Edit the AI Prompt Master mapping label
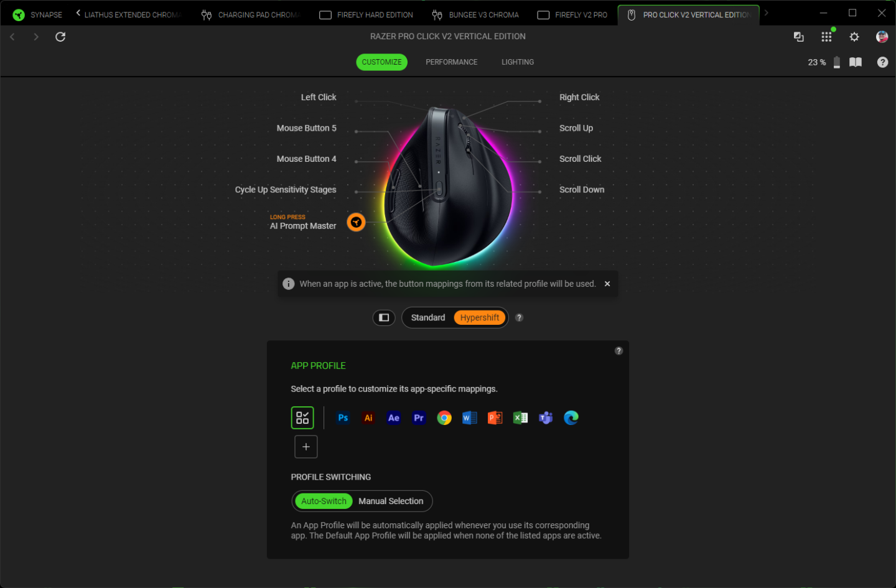 pos(303,226)
